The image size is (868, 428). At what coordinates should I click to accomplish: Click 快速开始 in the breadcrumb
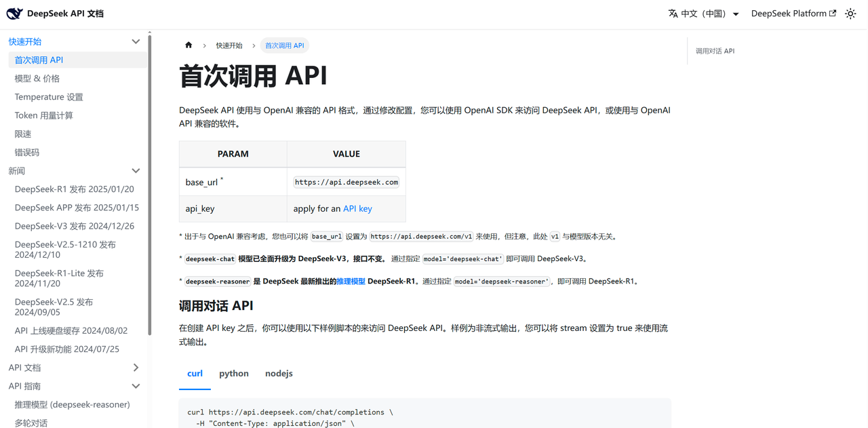coord(229,45)
